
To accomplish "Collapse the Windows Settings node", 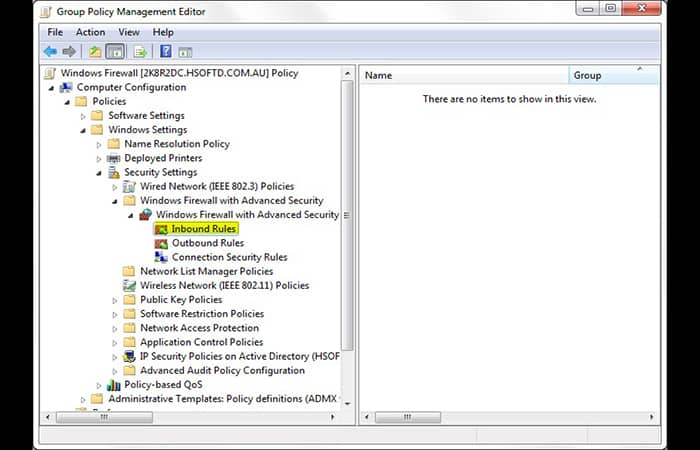I will pyautogui.click(x=83, y=130).
